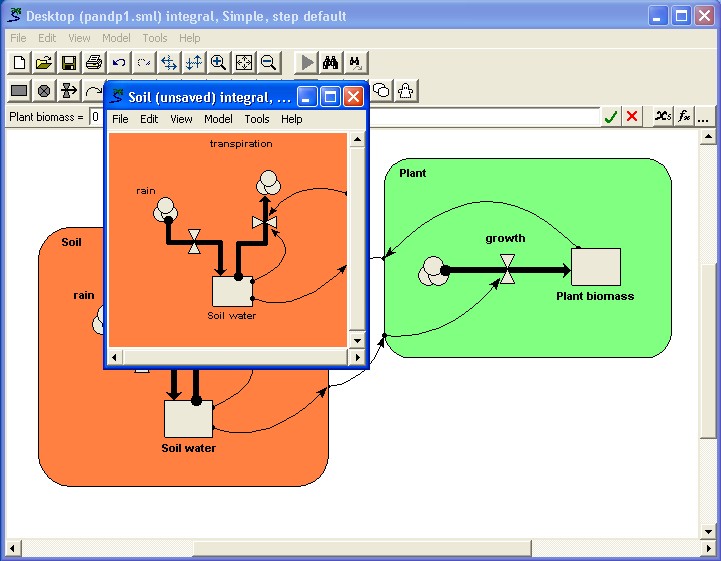Undo the last action with the blue arrow
721x561 pixels.
pyautogui.click(x=119, y=63)
